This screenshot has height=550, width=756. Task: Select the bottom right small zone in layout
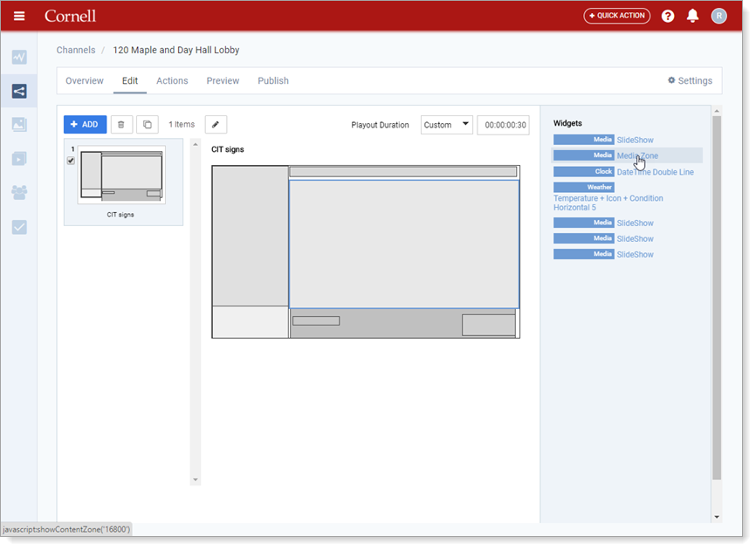coord(488,326)
